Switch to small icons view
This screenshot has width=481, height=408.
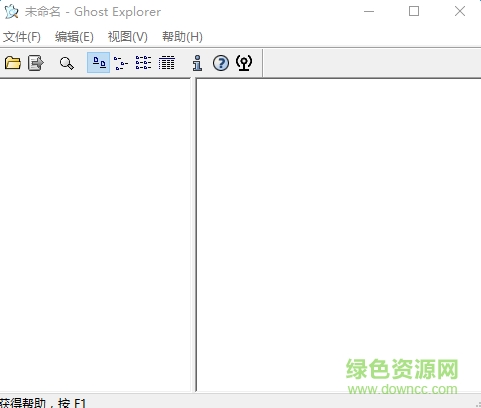point(121,63)
